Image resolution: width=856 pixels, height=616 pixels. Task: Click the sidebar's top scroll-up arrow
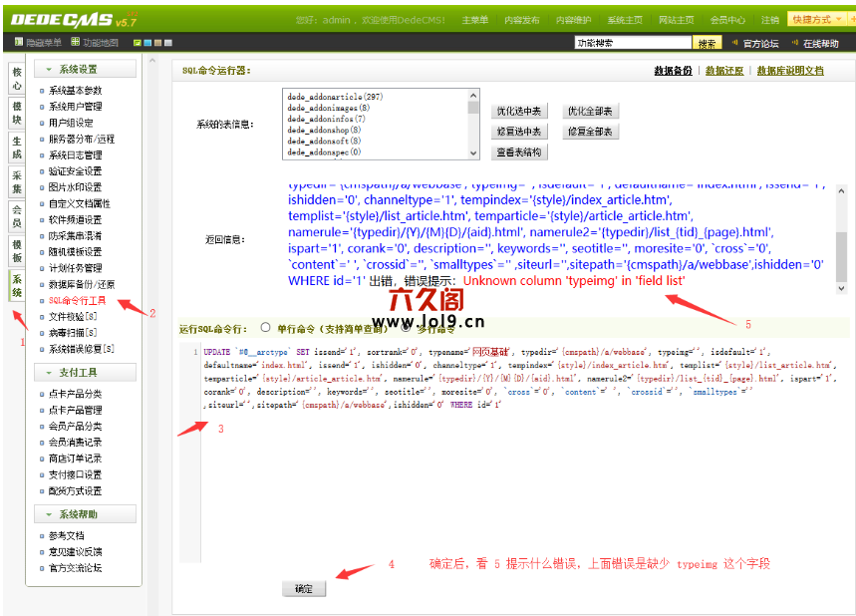point(152,61)
